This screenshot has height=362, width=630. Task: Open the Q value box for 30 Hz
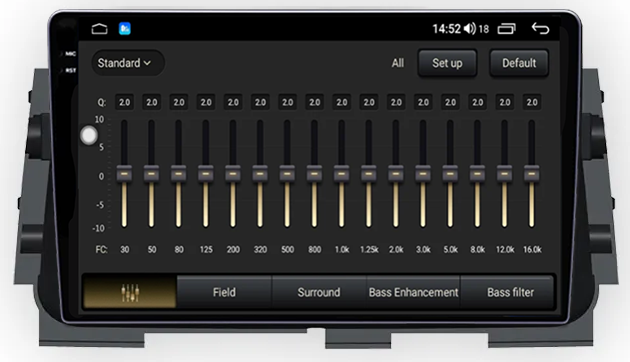pos(125,102)
